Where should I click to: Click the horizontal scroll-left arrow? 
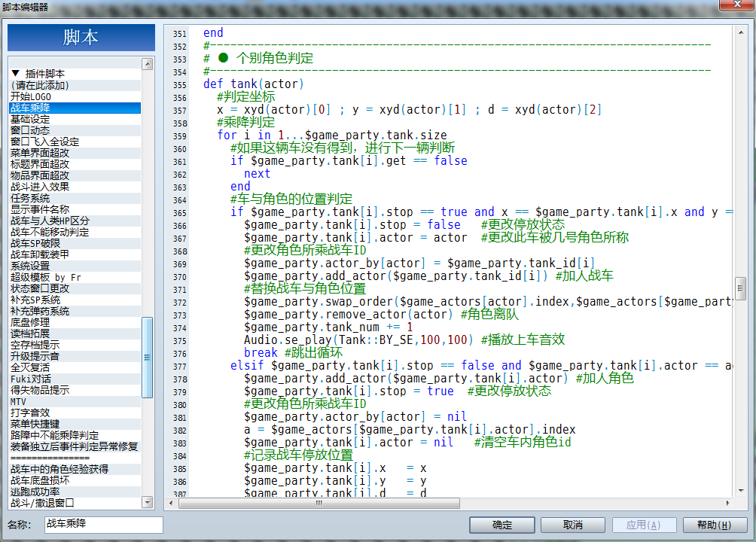(x=171, y=503)
